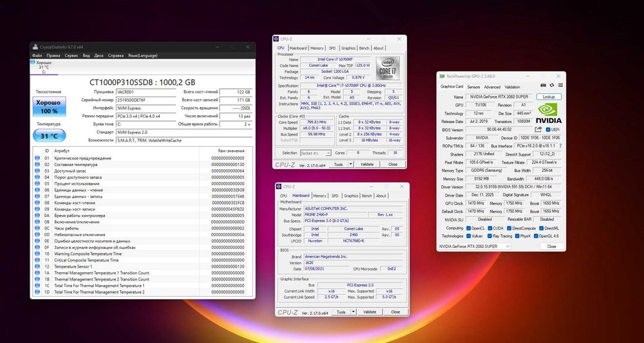Click the title icon of CPU-Z Processor window
The image size is (644, 343).
(276, 39)
